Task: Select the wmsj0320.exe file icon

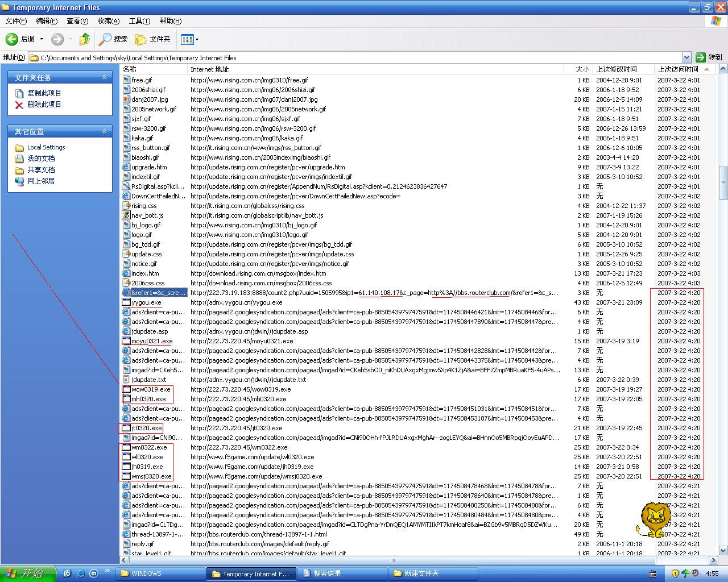Action: pos(127,476)
